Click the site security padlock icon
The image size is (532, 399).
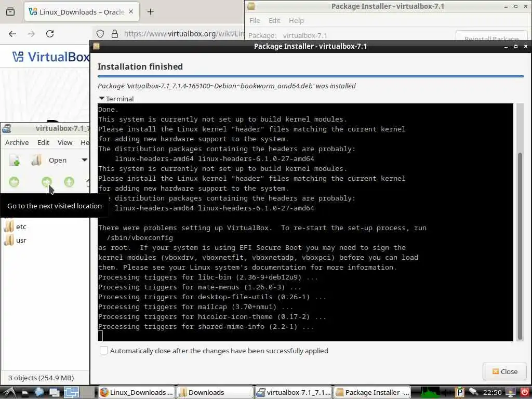tap(115, 34)
